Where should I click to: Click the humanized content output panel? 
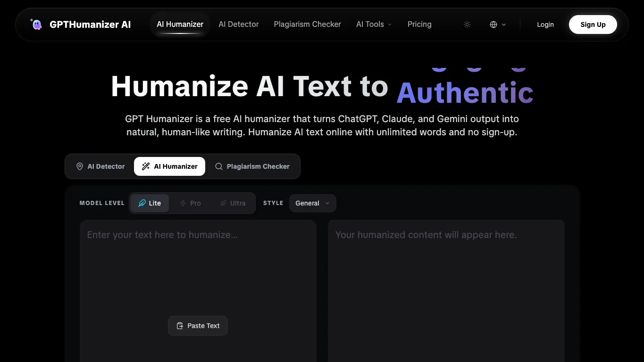click(x=446, y=290)
